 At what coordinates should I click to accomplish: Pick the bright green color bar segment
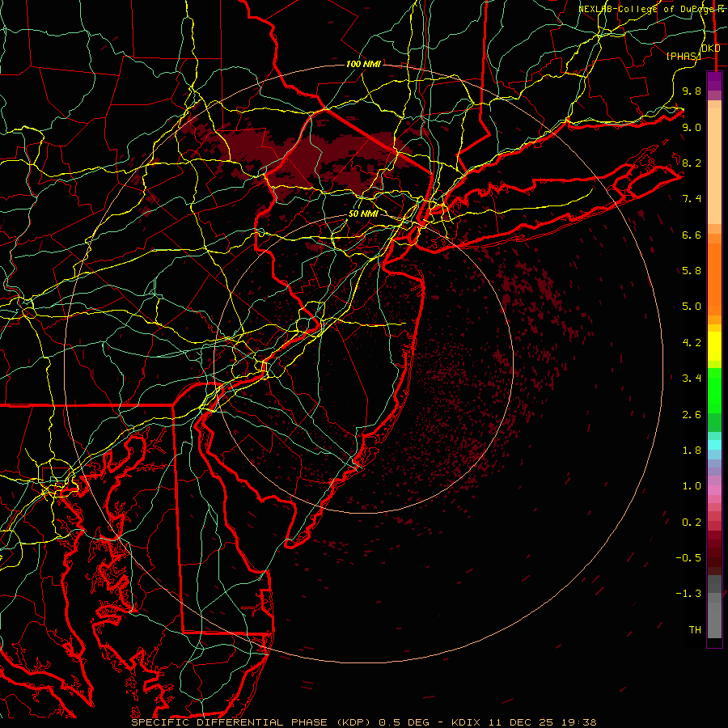[714, 391]
